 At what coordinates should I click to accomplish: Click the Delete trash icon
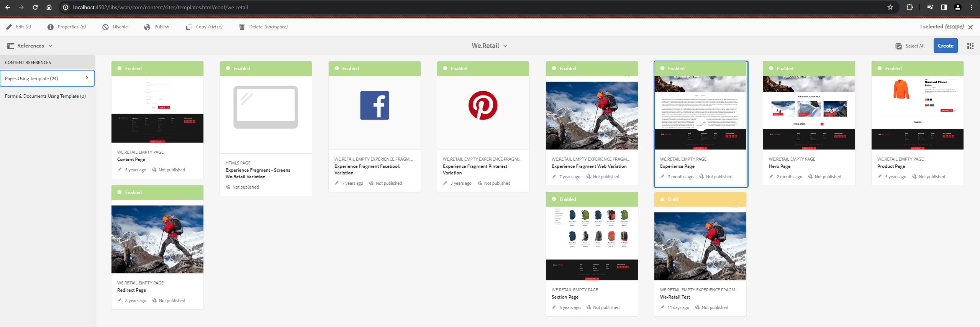242,27
